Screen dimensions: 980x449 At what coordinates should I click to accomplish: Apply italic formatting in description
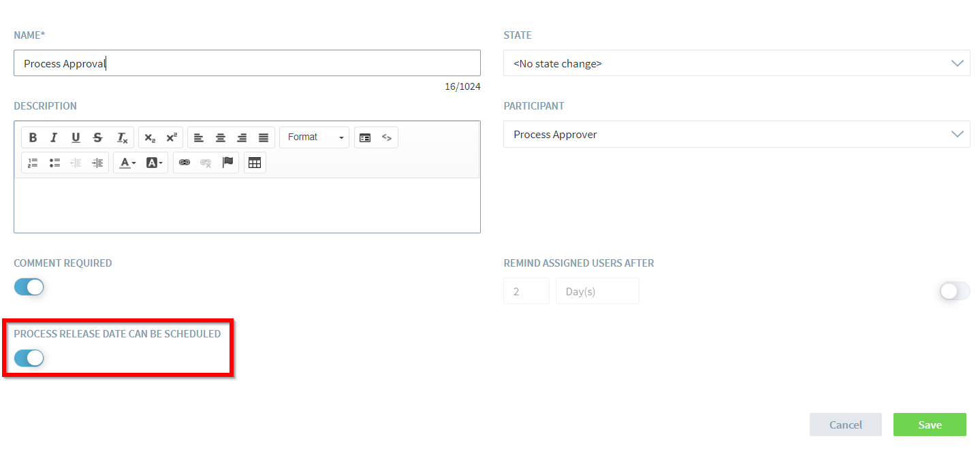coord(54,137)
